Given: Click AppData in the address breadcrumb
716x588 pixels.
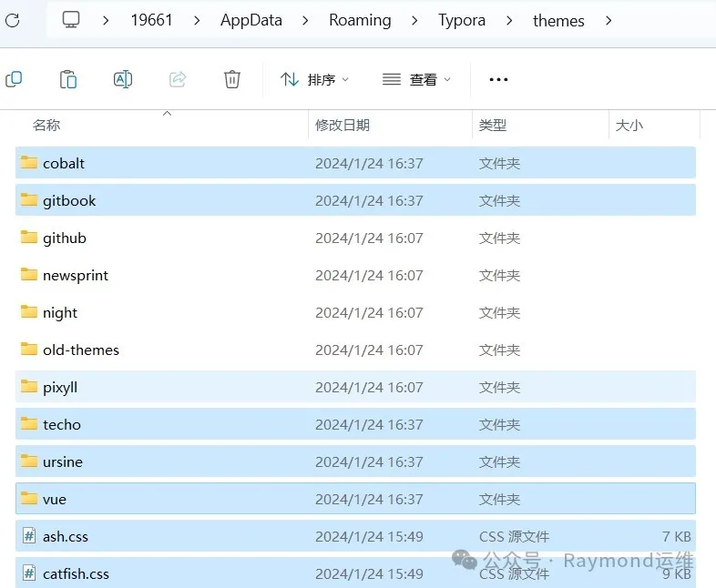Looking at the screenshot, I should click(x=251, y=20).
